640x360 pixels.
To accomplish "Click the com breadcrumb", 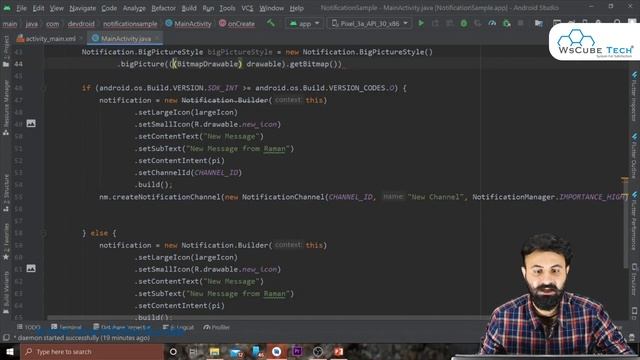I will click(52, 24).
